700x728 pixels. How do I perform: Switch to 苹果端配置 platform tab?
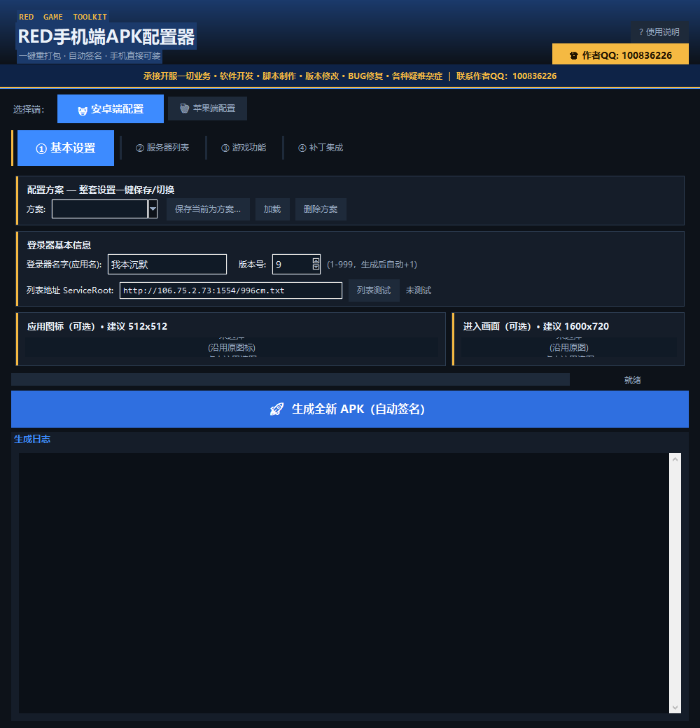pyautogui.click(x=207, y=108)
